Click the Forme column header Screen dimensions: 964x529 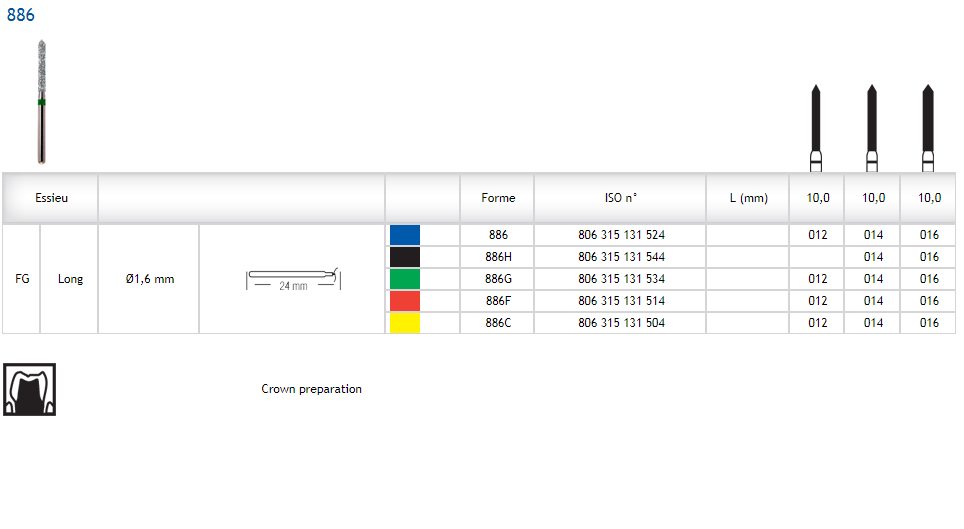(x=497, y=198)
